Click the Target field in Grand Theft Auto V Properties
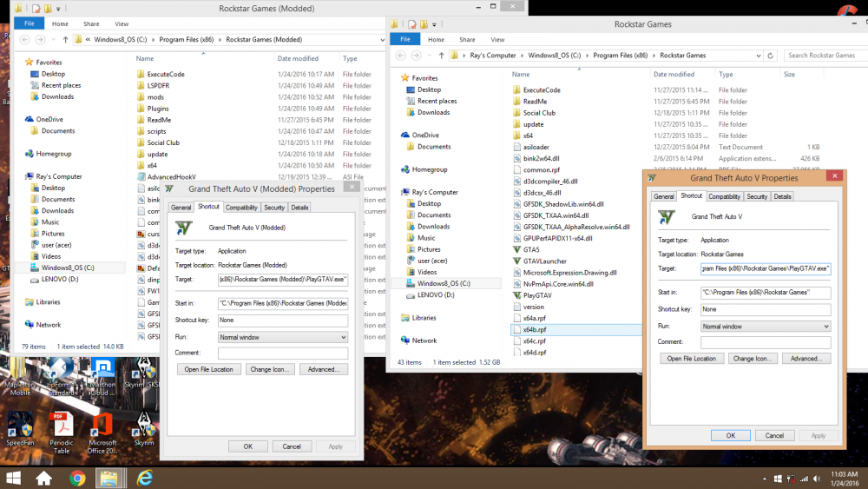Viewport: 868px width, 489px height. click(766, 268)
